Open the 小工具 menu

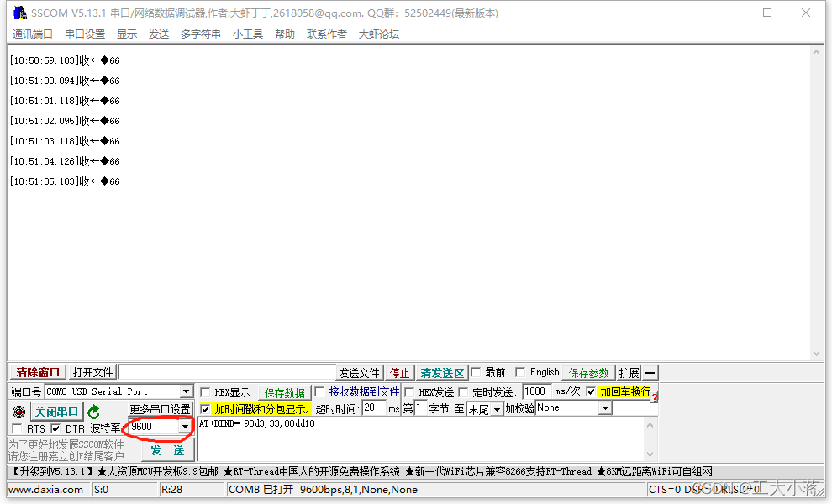[x=248, y=34]
